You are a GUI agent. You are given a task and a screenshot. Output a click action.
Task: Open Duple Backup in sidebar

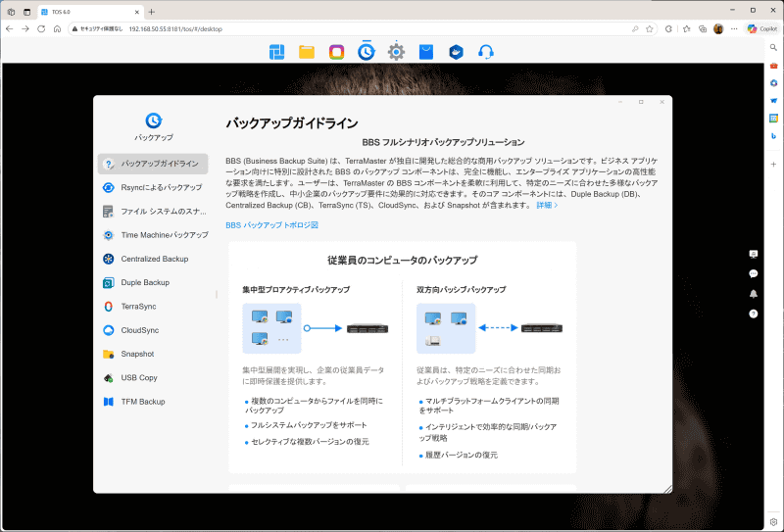pos(153,282)
